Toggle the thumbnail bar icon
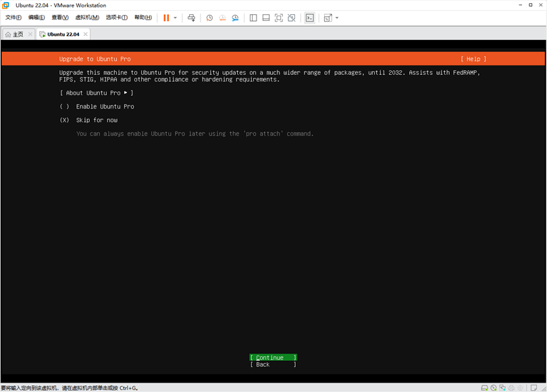This screenshot has height=392, width=547. click(x=266, y=18)
